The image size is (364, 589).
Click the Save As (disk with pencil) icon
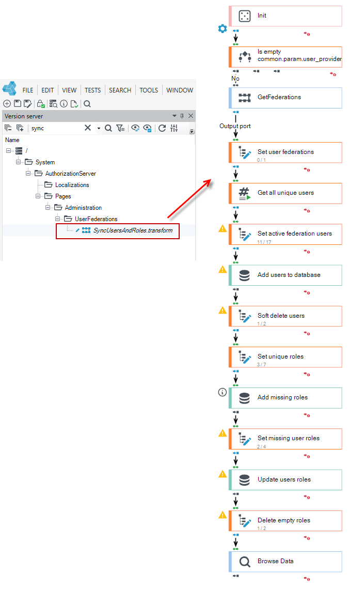click(27, 104)
